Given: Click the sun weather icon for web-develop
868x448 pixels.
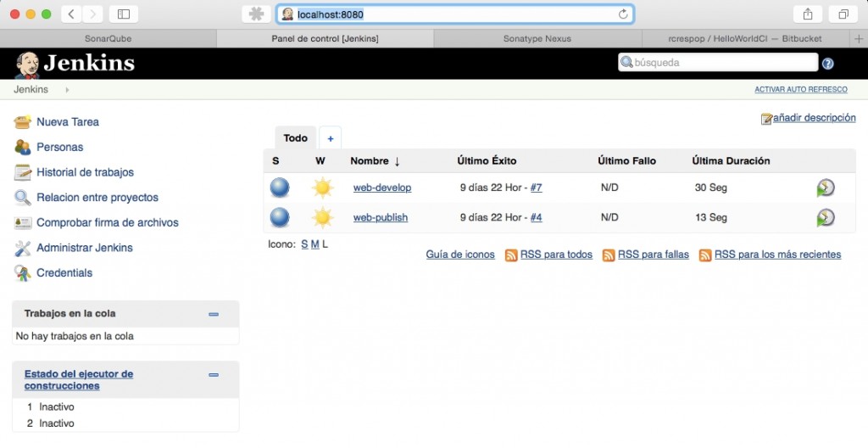Looking at the screenshot, I should [322, 188].
